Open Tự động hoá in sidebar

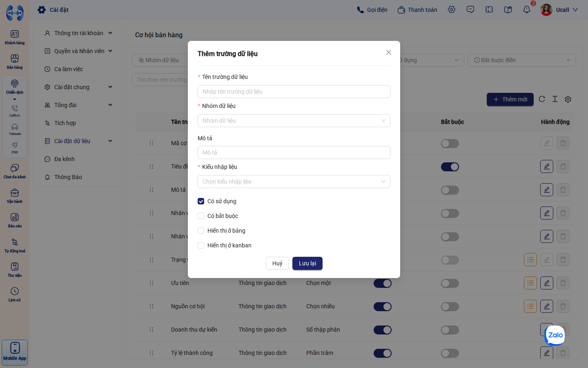15,245
